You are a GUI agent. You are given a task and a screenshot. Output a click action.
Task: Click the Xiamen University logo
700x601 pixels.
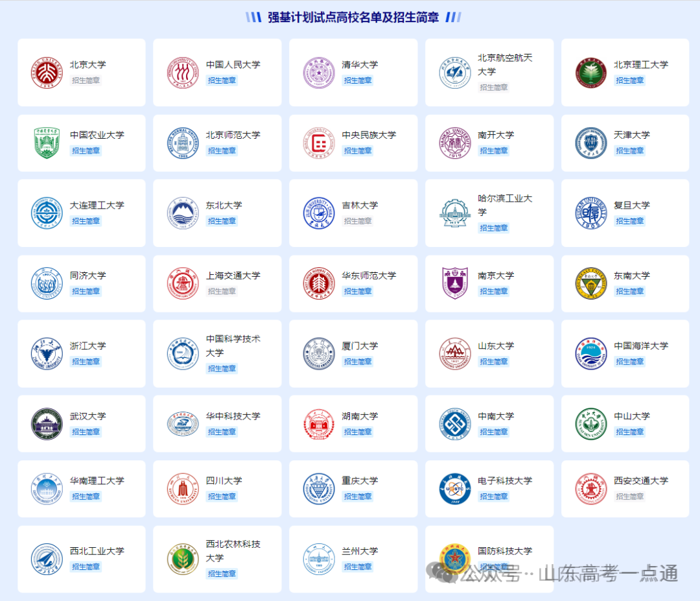pos(318,353)
